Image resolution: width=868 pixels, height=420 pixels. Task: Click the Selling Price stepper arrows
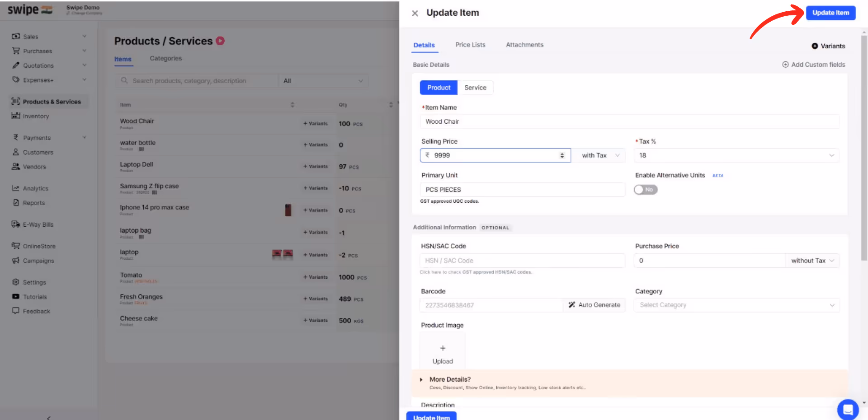pyautogui.click(x=562, y=155)
